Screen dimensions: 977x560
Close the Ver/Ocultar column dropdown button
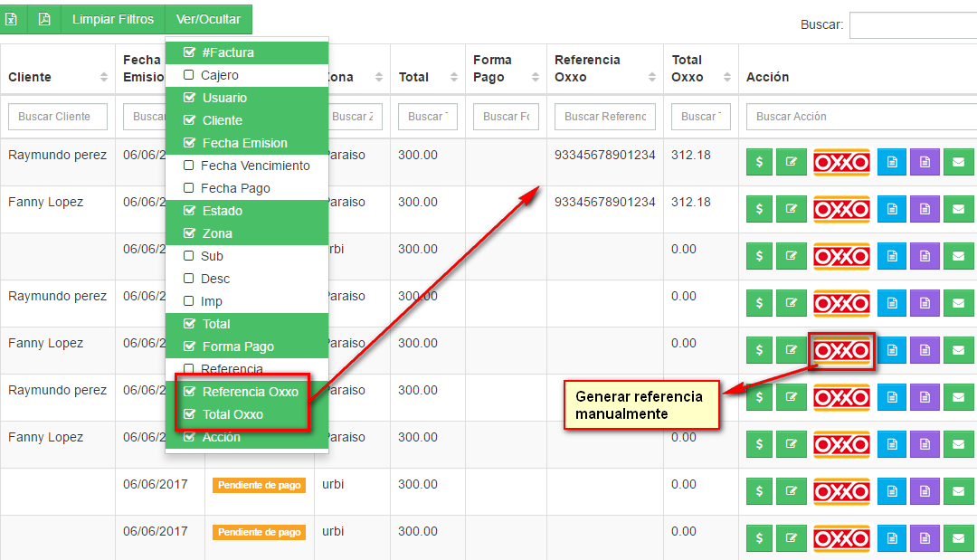208,19
